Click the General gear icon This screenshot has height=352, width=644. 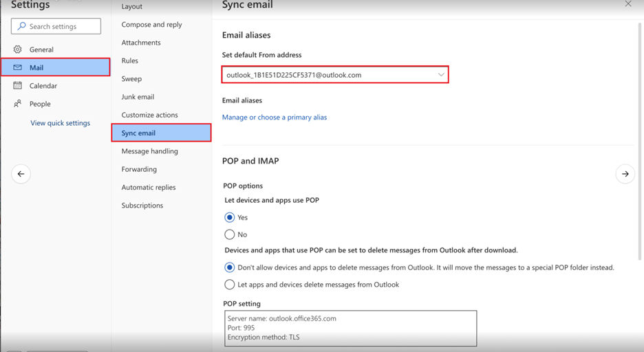click(18, 49)
